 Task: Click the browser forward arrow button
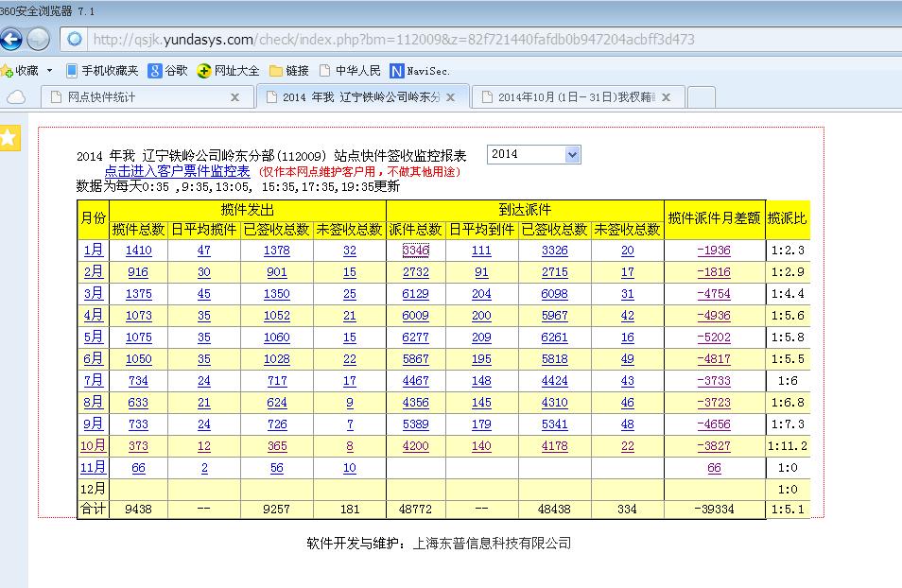[38, 39]
